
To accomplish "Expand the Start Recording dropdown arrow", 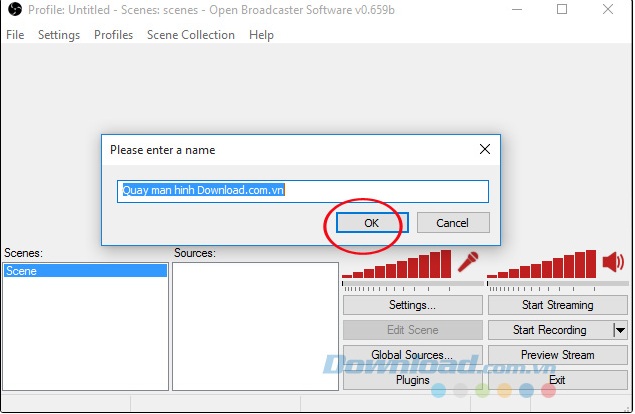I will pos(620,330).
